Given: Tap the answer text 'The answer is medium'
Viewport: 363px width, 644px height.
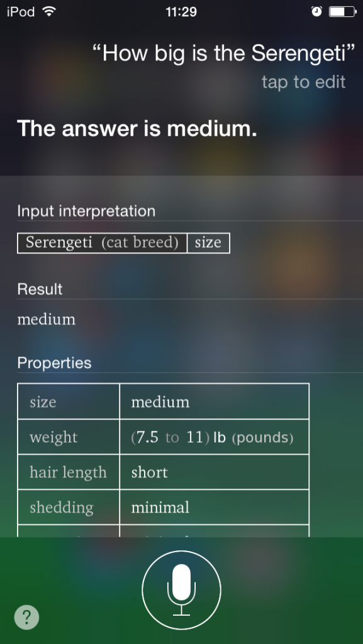Looking at the screenshot, I should point(136,129).
